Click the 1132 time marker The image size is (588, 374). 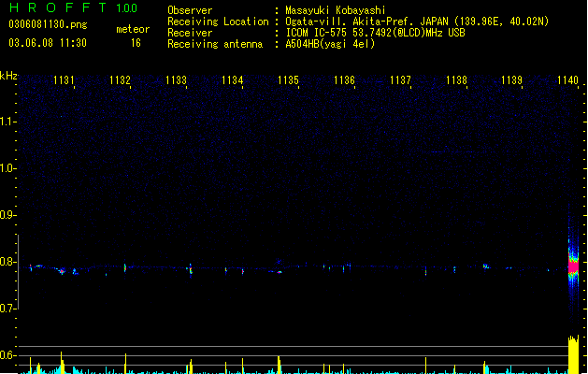tap(120, 79)
